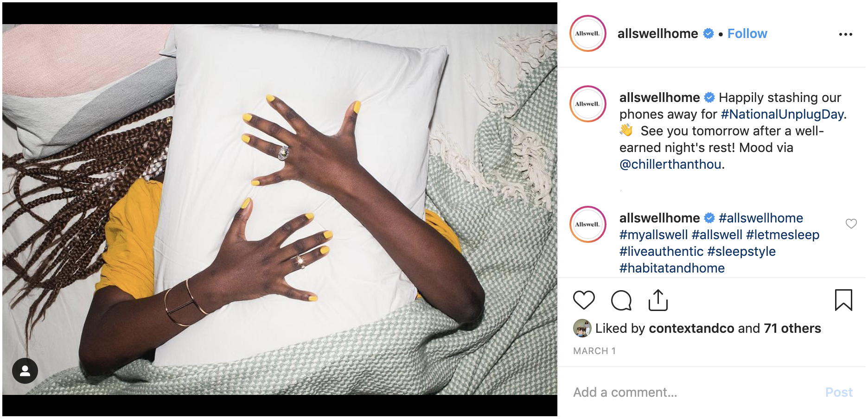
Task: Open Allswell profile picture in header
Action: click(x=588, y=33)
